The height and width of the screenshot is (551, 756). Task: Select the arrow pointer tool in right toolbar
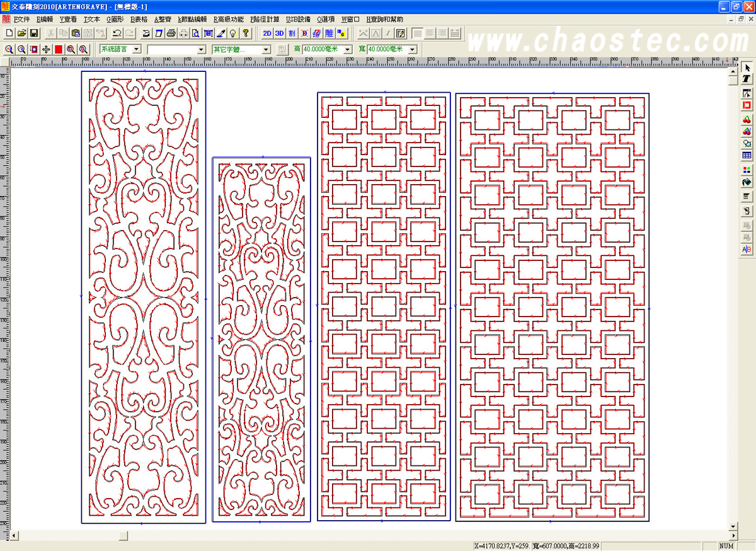pos(747,67)
